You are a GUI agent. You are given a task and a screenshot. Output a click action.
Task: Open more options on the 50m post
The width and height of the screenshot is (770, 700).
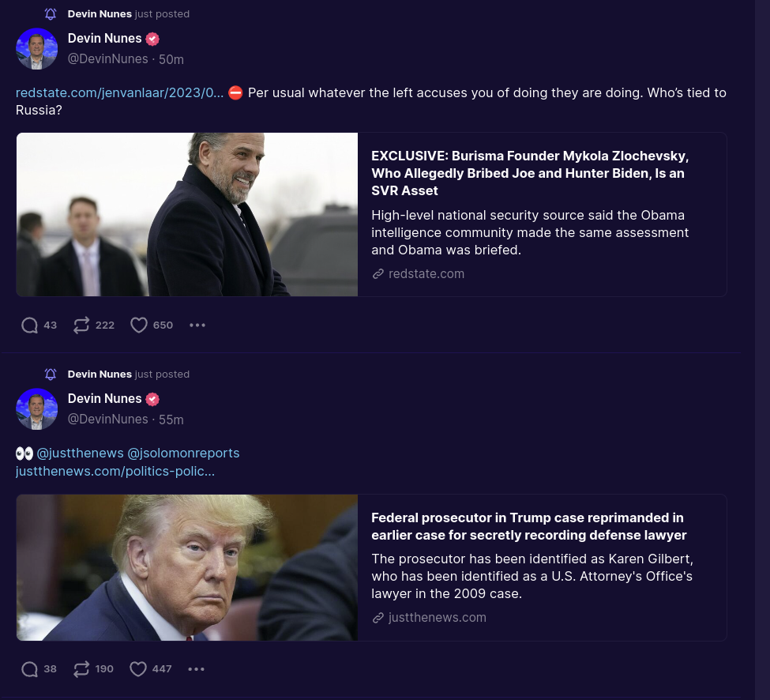[197, 326]
